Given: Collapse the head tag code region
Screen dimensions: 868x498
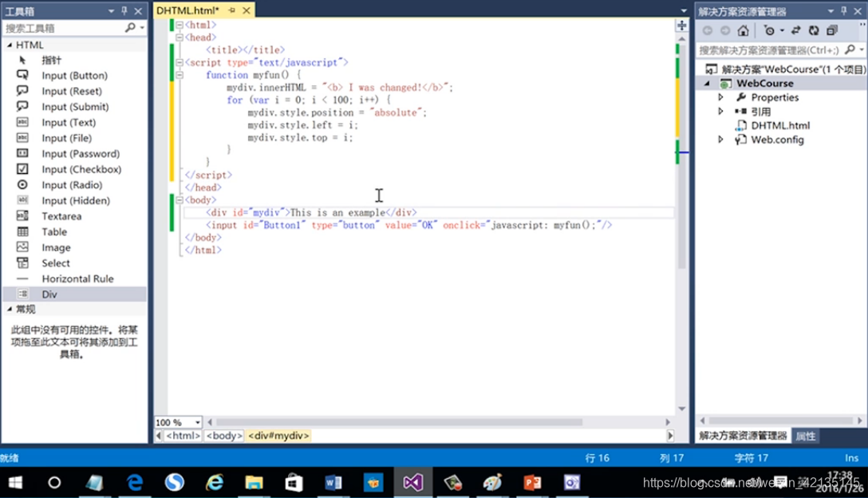Looking at the screenshot, I should click(x=180, y=38).
